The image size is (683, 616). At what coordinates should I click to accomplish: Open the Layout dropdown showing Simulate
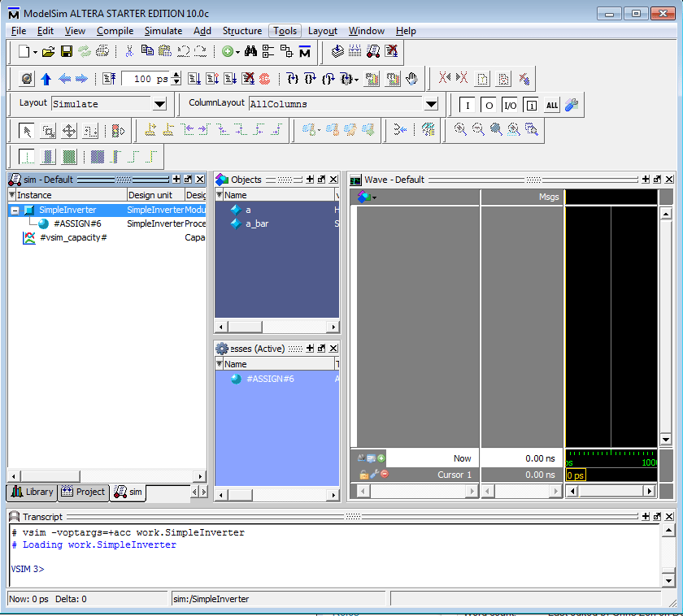[159, 103]
